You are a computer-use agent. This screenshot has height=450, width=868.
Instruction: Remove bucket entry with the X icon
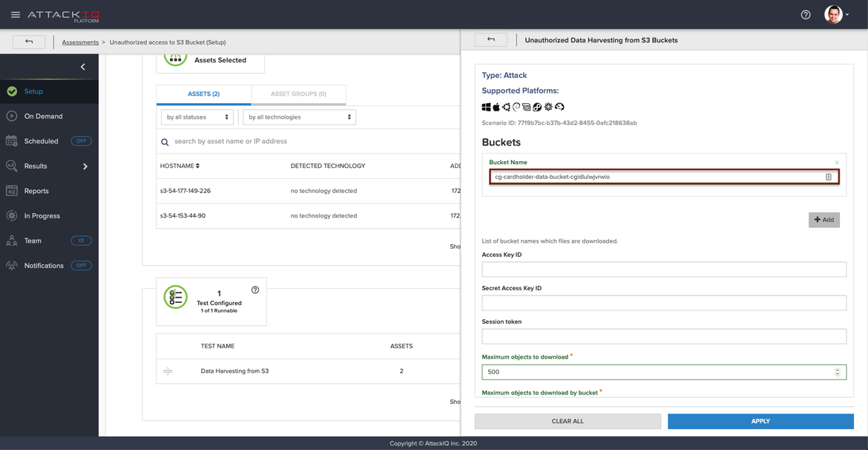[837, 163]
